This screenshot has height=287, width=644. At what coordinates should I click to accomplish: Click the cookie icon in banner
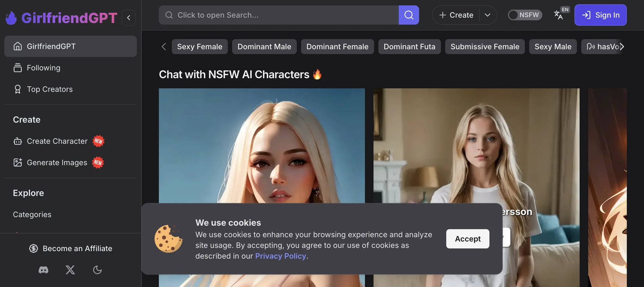[168, 239]
